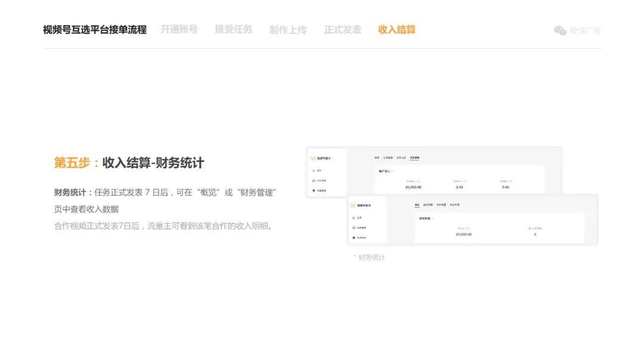Select the home icon in the lower screenshot sidebar
The width and height of the screenshot is (644, 363).
[354, 217]
